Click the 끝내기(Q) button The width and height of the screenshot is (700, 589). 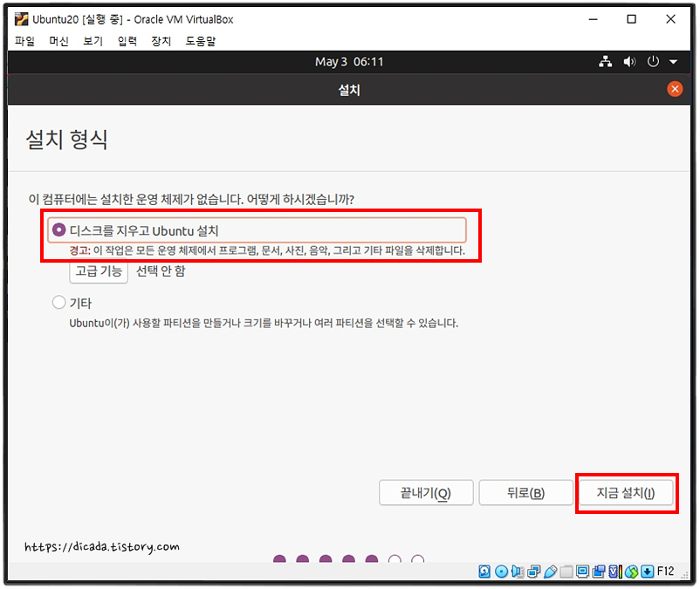tap(426, 493)
